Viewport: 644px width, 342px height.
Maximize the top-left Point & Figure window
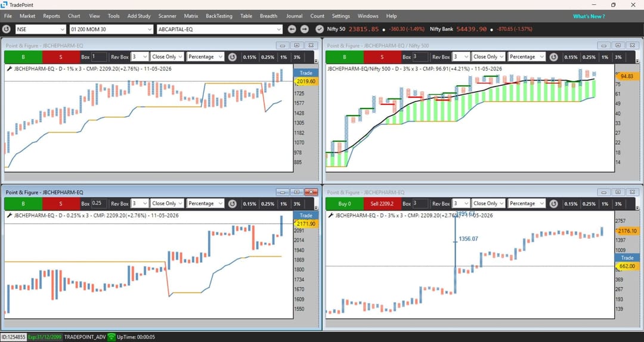click(x=296, y=45)
